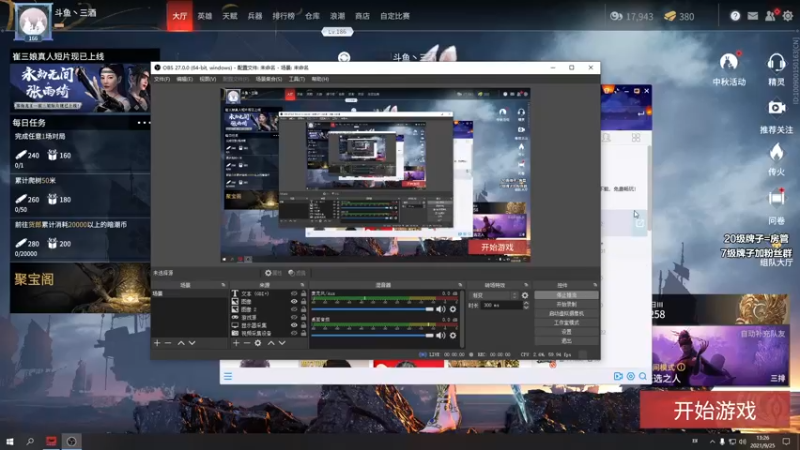Open 设置 from OBS controls

coord(566,332)
